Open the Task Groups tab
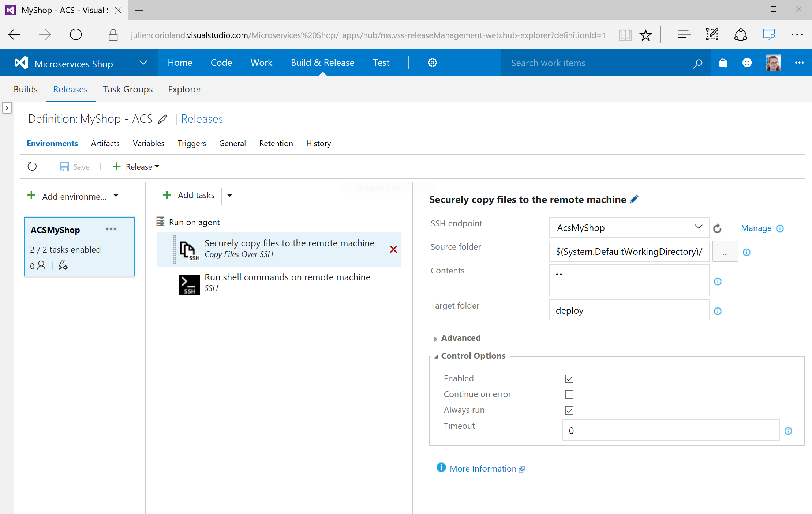This screenshot has height=514, width=812. pos(128,90)
